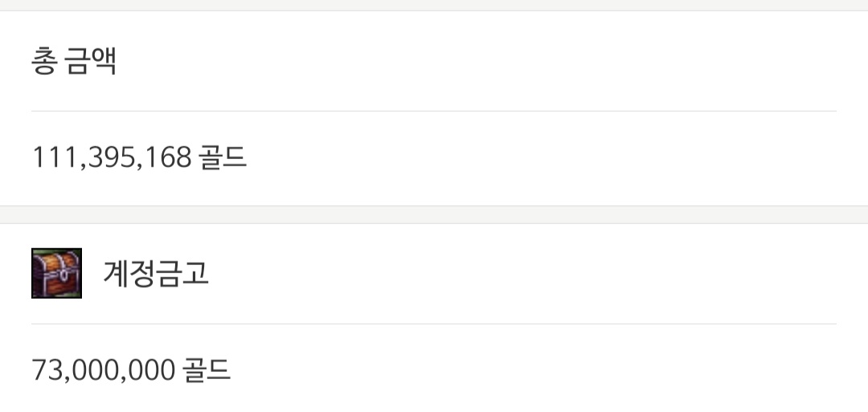Open the 계정금고 label
Image resolution: width=868 pixels, height=412 pixels.
coord(156,273)
